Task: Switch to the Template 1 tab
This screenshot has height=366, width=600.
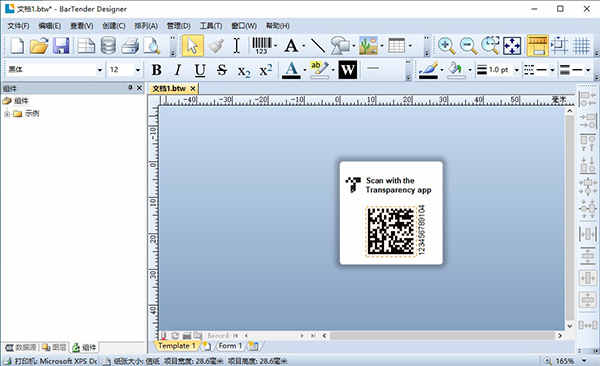Action: point(177,346)
